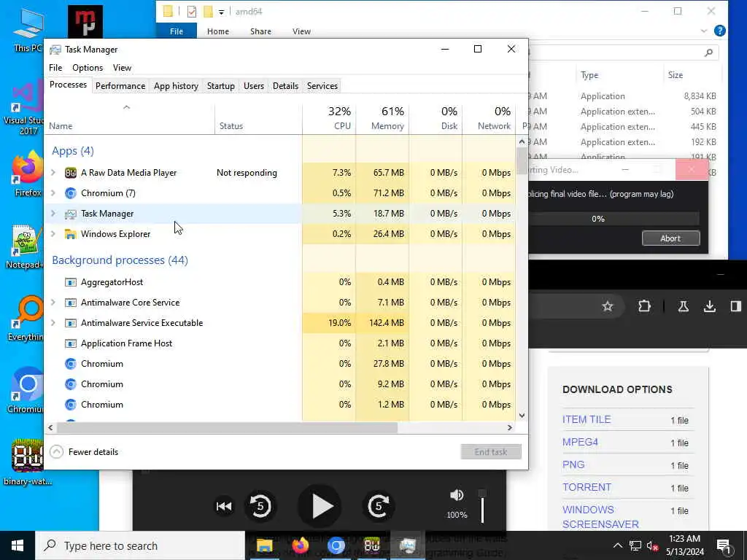Image resolution: width=747 pixels, height=560 pixels.
Task: Expand the Windows Explorer process group
Action: pos(53,234)
